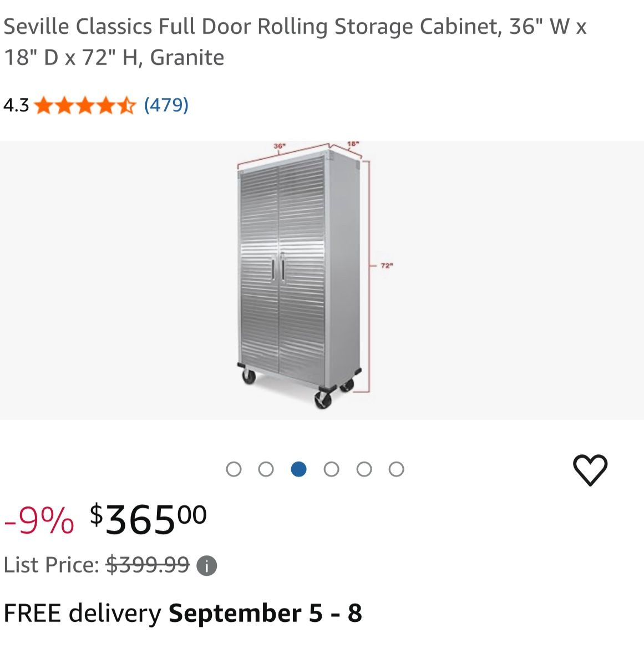Click the 4.3 rating score

pos(15,105)
